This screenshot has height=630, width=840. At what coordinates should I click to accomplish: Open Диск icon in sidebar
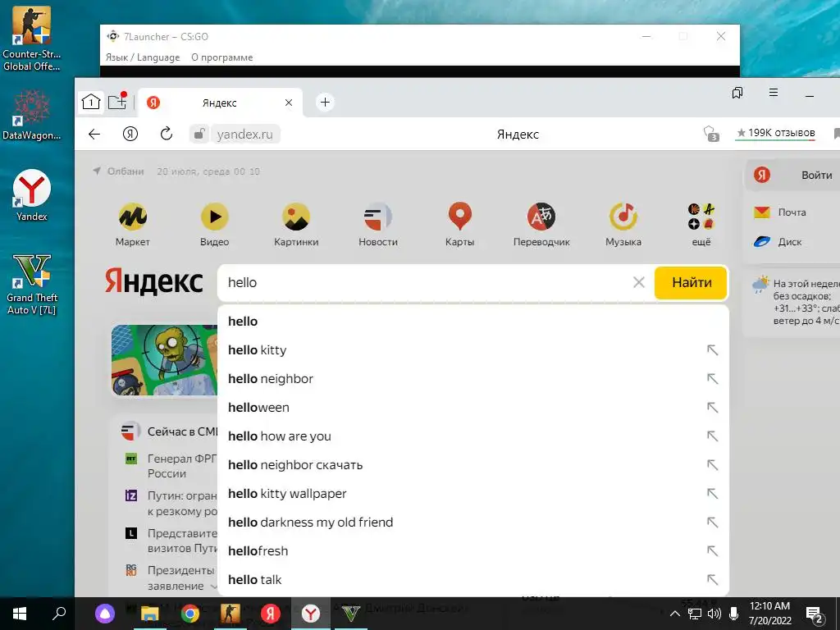tap(762, 242)
